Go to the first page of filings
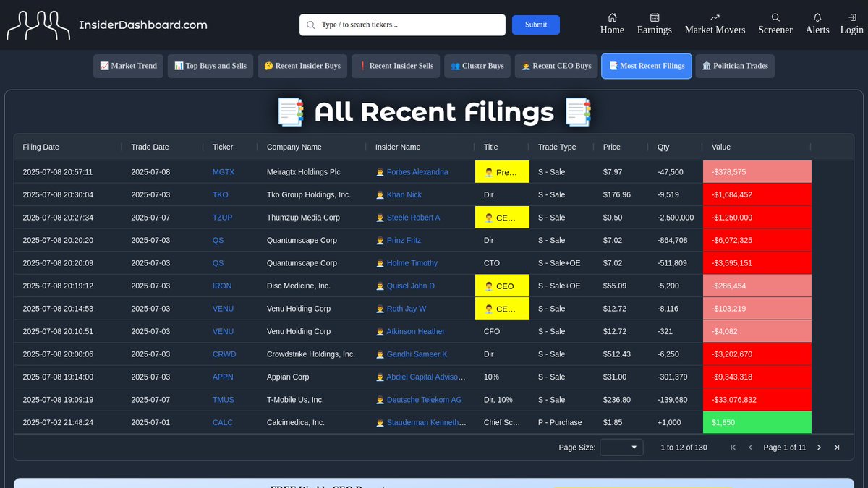Viewport: 868px width, 488px height. 733,448
